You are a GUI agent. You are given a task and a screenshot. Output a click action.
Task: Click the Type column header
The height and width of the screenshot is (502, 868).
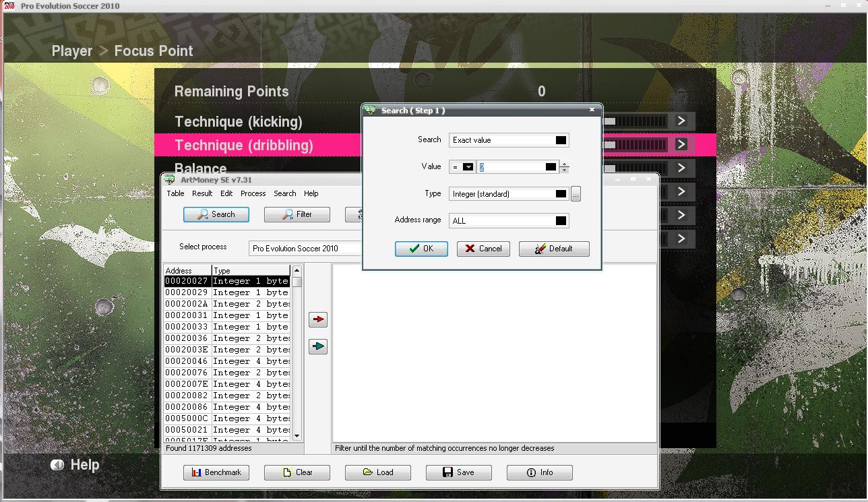(251, 270)
